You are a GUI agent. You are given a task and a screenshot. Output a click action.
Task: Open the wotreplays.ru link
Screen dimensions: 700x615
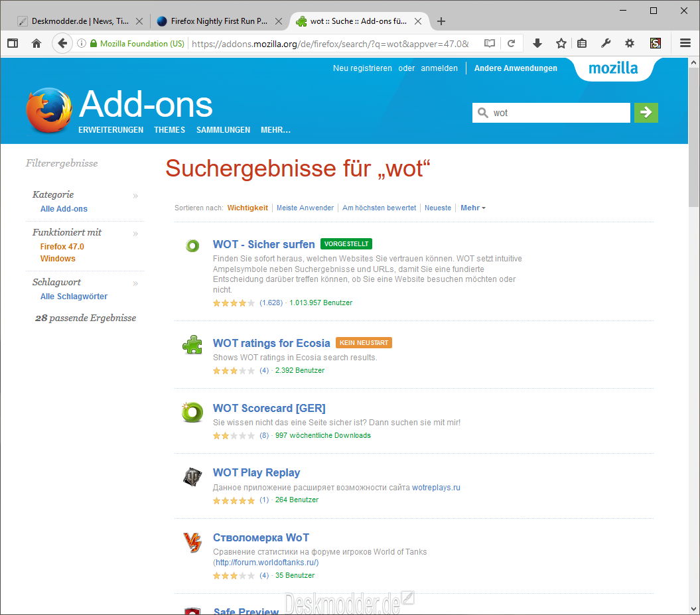(436, 488)
